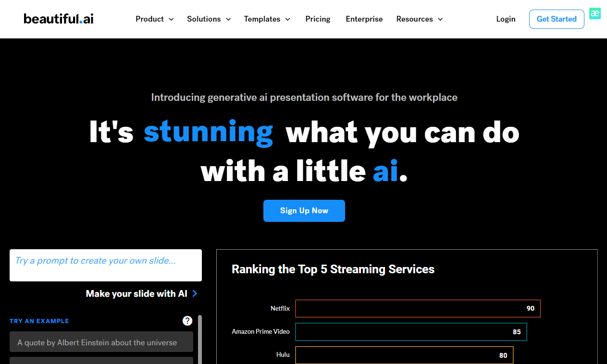Click the Sign Up Now button
Viewport: 607px width, 364px height.
[304, 211]
